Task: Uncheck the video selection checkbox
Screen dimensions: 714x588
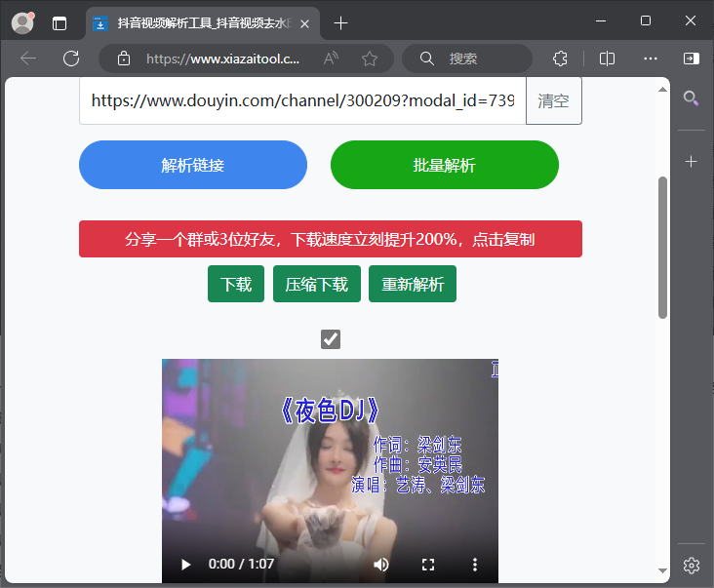Action: pos(331,339)
